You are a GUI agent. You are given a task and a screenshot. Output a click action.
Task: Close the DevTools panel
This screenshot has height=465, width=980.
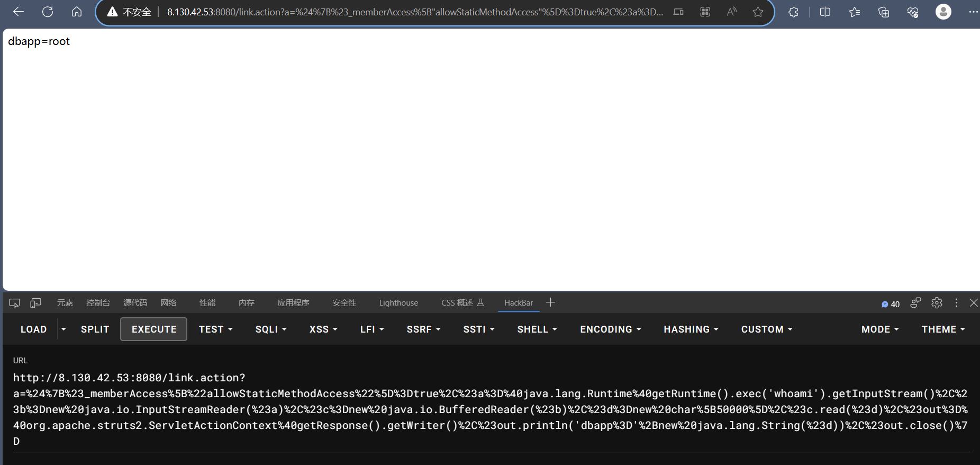click(974, 303)
